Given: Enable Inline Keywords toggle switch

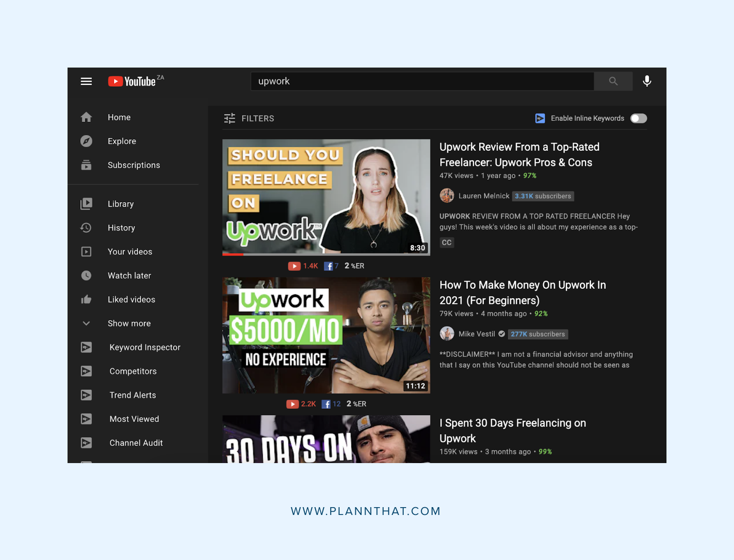Looking at the screenshot, I should tap(639, 118).
